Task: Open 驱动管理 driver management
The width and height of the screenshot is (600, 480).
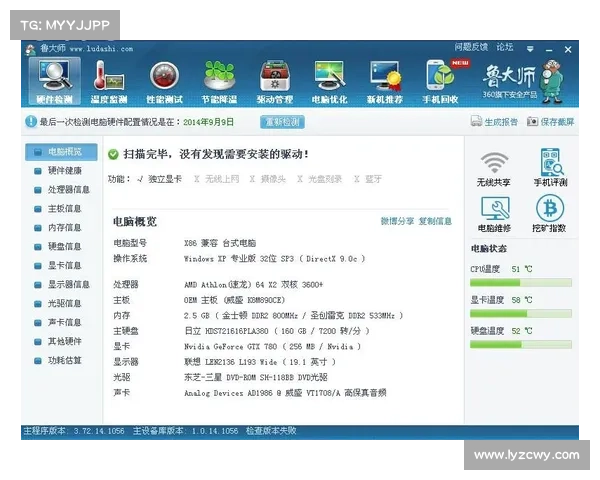Action: pyautogui.click(x=275, y=82)
